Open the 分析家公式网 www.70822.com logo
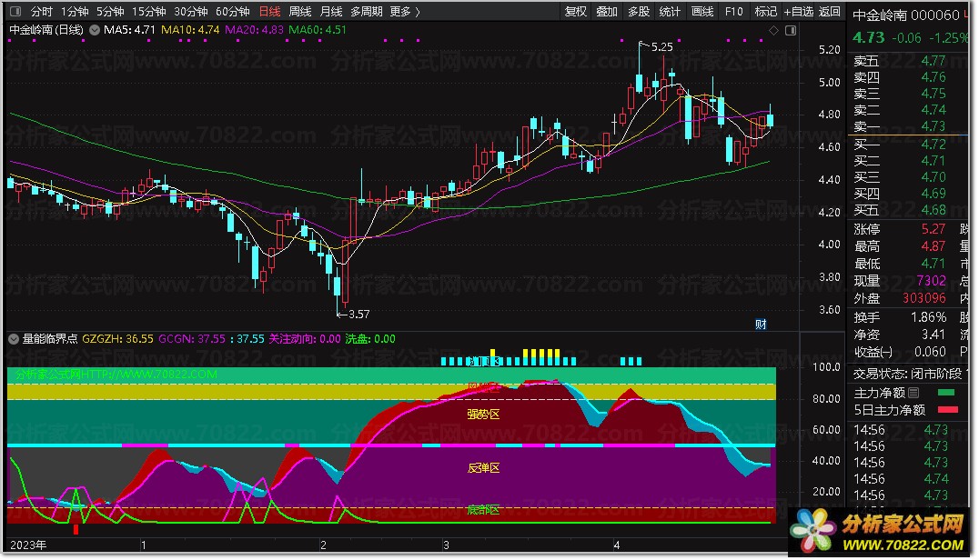The height and width of the screenshot is (560, 979). (x=879, y=531)
